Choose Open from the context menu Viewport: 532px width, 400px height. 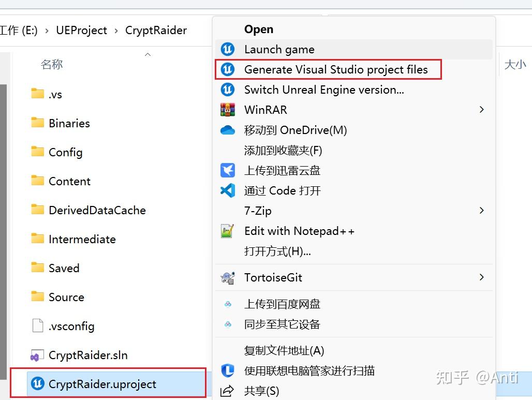pyautogui.click(x=258, y=29)
